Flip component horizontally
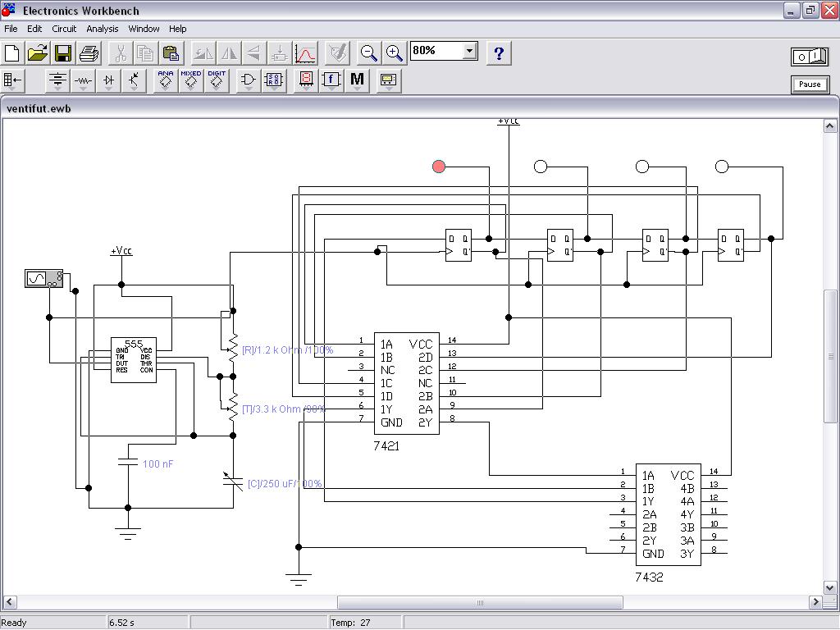The height and width of the screenshot is (630, 840). 229,53
